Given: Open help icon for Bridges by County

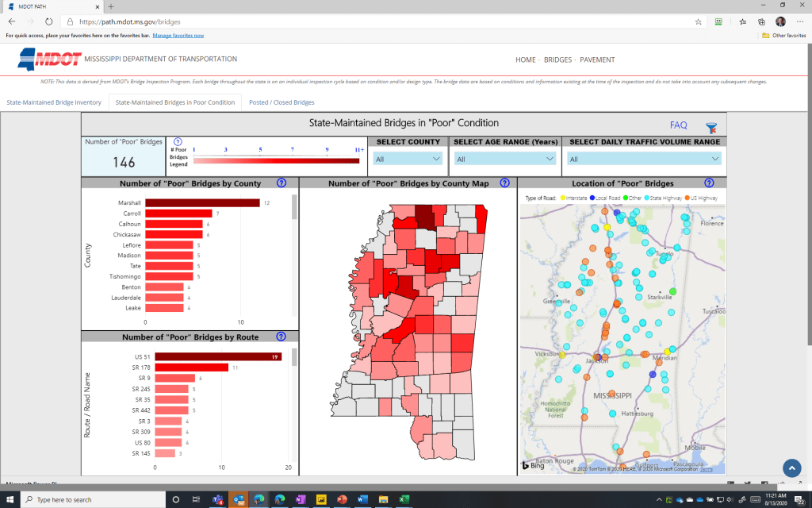Looking at the screenshot, I should [282, 183].
